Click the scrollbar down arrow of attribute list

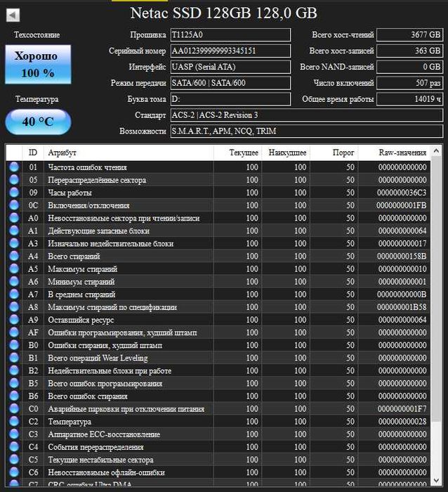pos(436,480)
